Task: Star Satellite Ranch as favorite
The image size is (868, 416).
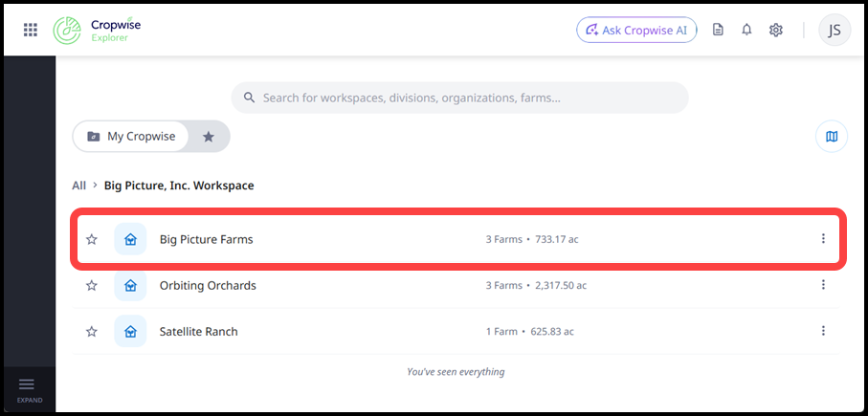Action: (x=91, y=331)
